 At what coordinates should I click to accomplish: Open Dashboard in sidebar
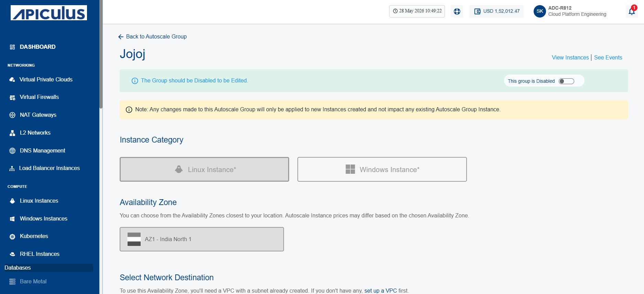coord(37,47)
